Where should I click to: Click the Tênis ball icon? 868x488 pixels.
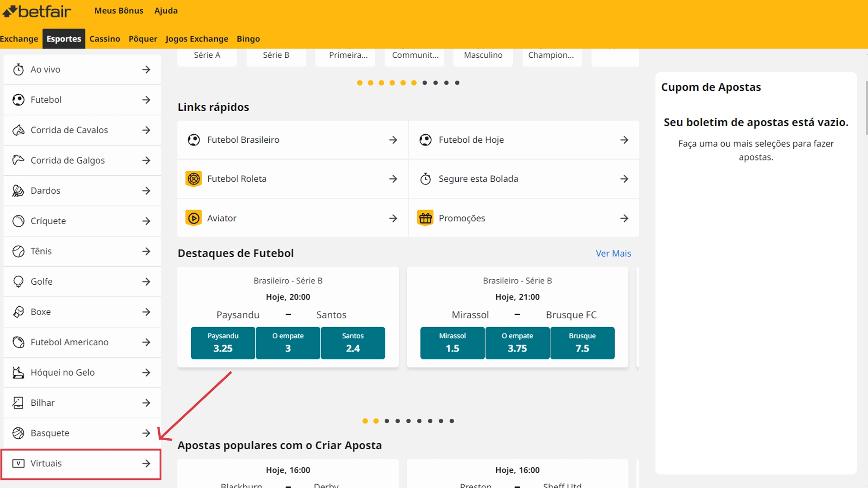[x=18, y=251]
